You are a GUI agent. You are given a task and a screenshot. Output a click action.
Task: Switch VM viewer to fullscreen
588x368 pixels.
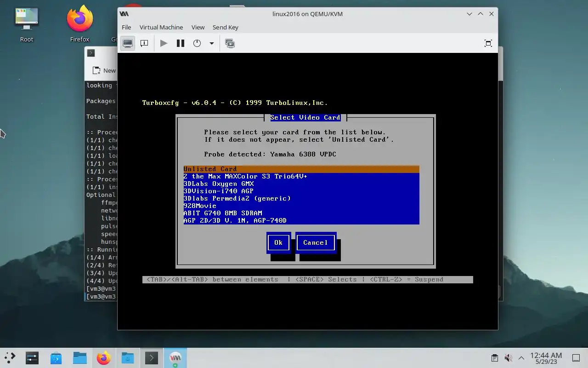(x=488, y=43)
